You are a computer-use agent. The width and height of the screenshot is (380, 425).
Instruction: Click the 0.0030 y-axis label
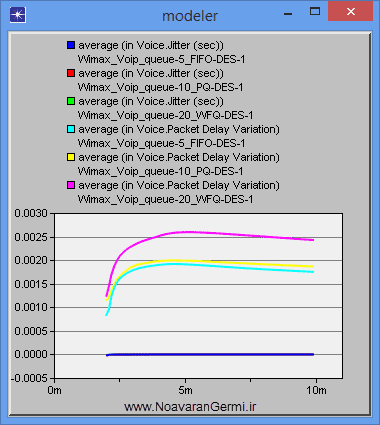click(x=31, y=213)
